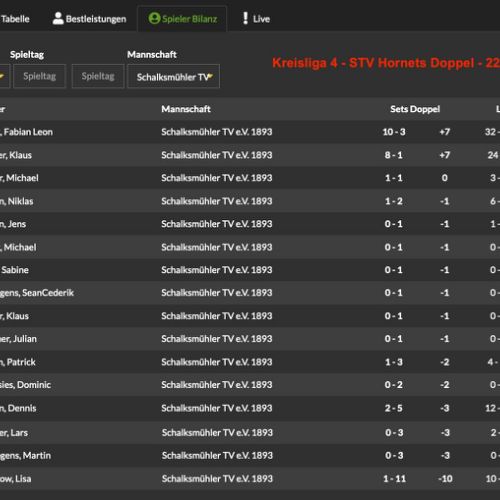Open the second Spieltag dropdown
Viewport: 500px width, 500px height.
coord(98,76)
